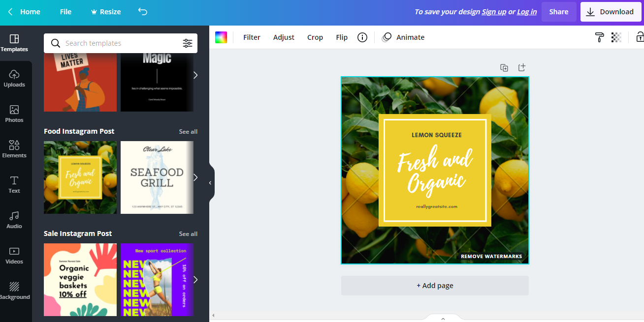Click the undo arrow icon
This screenshot has height=322, width=644.
pos(143,12)
